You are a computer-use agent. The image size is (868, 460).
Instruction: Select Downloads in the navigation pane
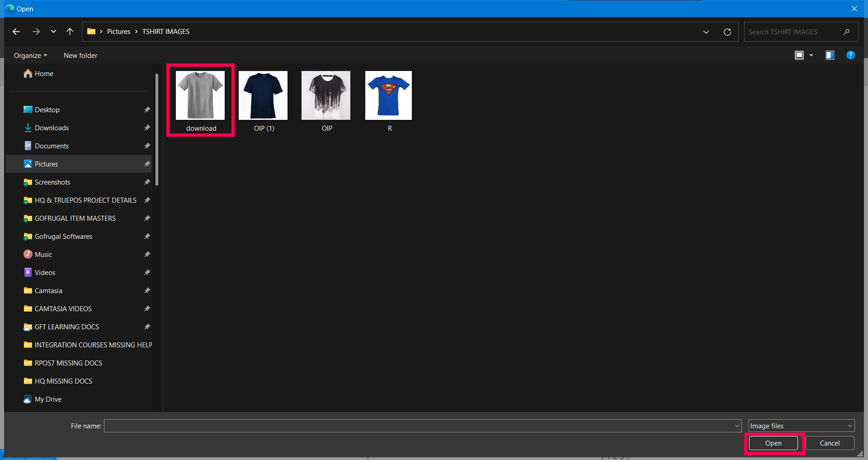coord(52,128)
